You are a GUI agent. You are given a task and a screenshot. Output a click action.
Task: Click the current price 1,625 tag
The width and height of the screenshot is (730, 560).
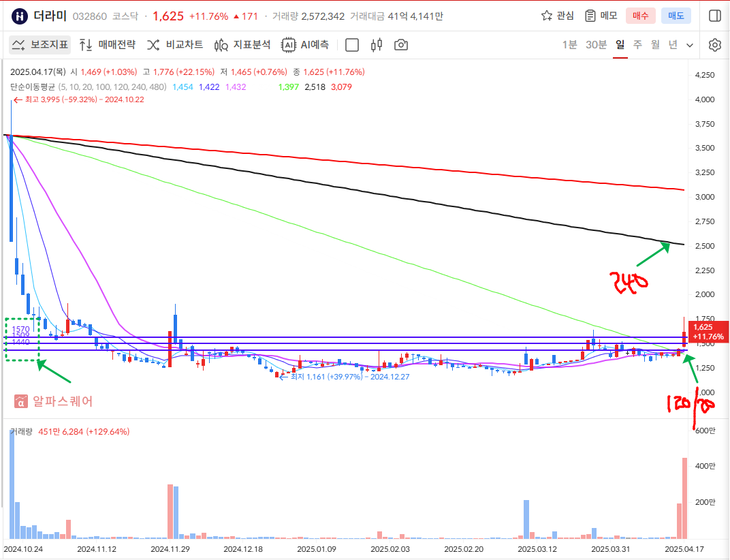[x=708, y=332]
